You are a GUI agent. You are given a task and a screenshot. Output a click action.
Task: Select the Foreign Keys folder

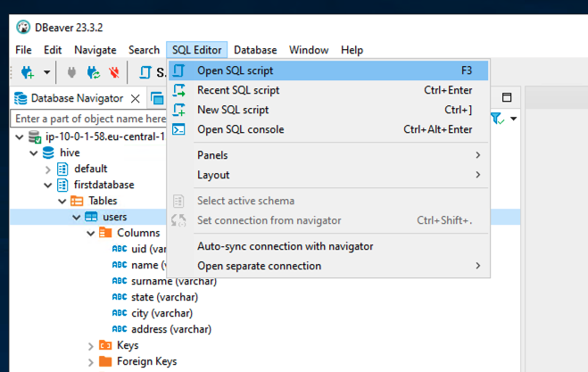146,361
